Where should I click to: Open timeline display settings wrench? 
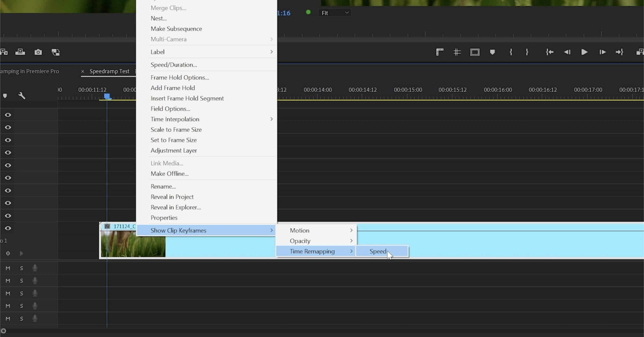22,96
